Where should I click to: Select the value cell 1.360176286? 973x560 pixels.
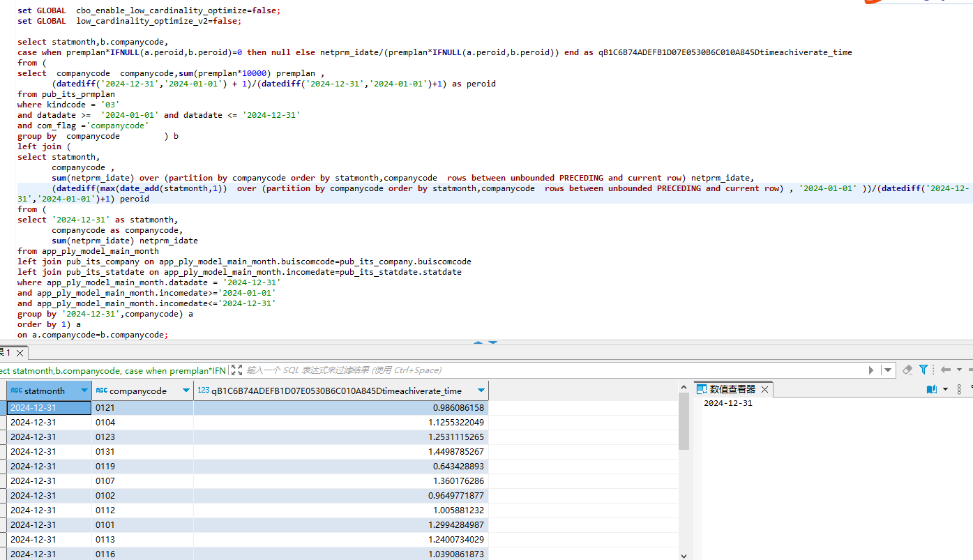click(341, 481)
